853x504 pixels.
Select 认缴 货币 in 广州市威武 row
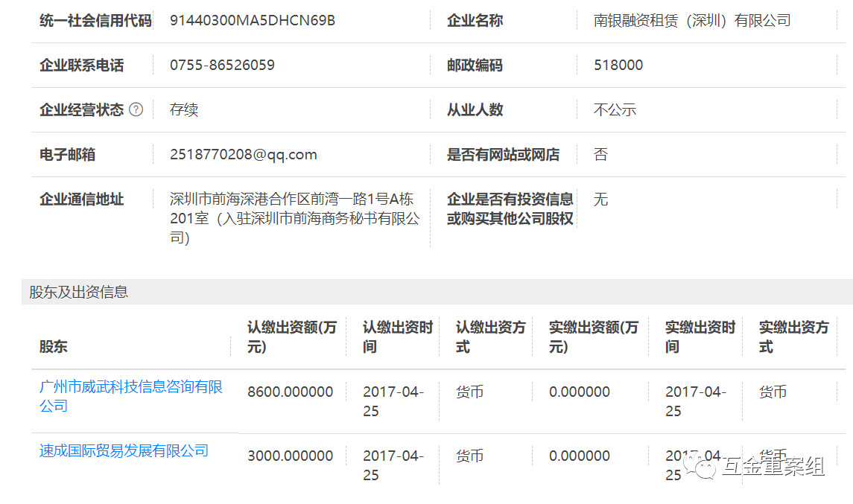469,392
